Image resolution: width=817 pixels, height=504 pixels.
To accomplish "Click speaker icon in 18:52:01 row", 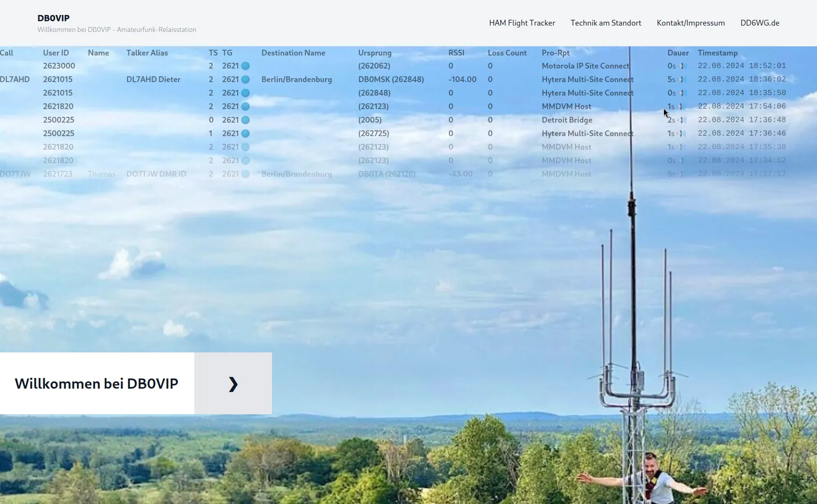I will point(683,66).
